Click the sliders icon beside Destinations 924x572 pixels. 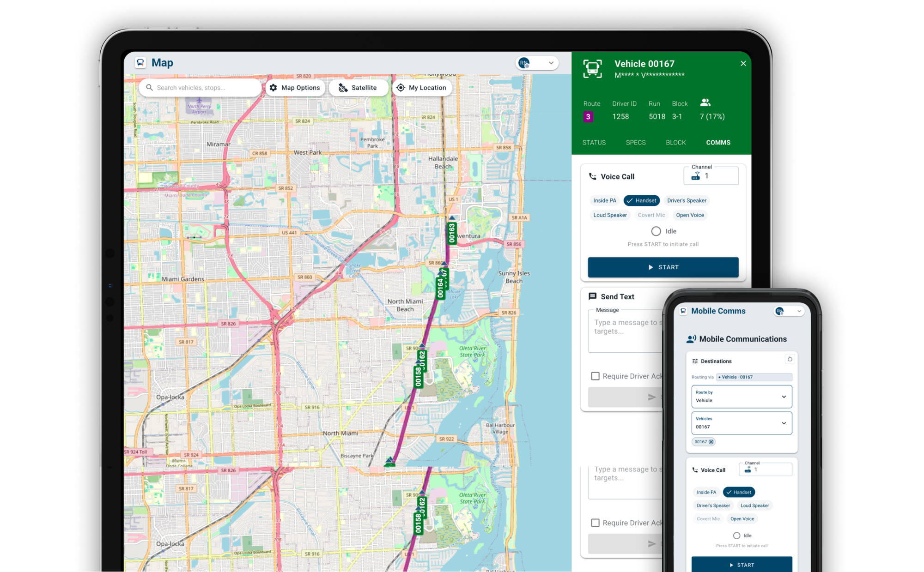coord(695,361)
